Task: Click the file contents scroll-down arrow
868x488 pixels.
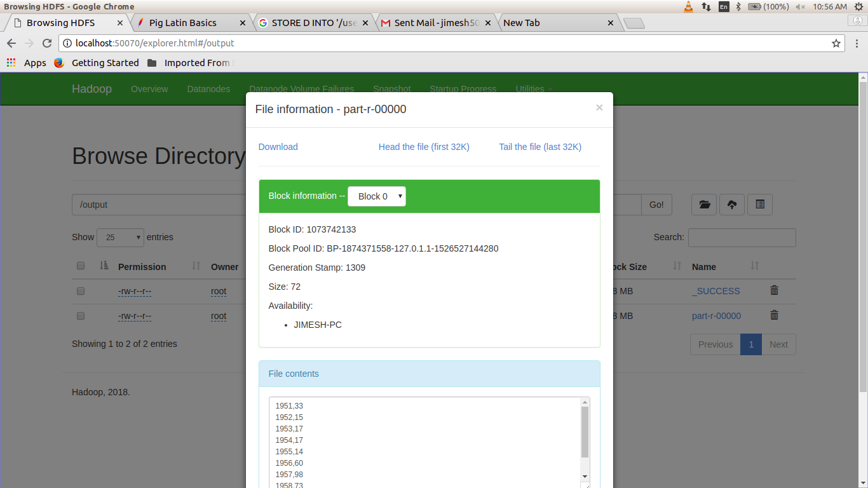Action: click(x=585, y=476)
